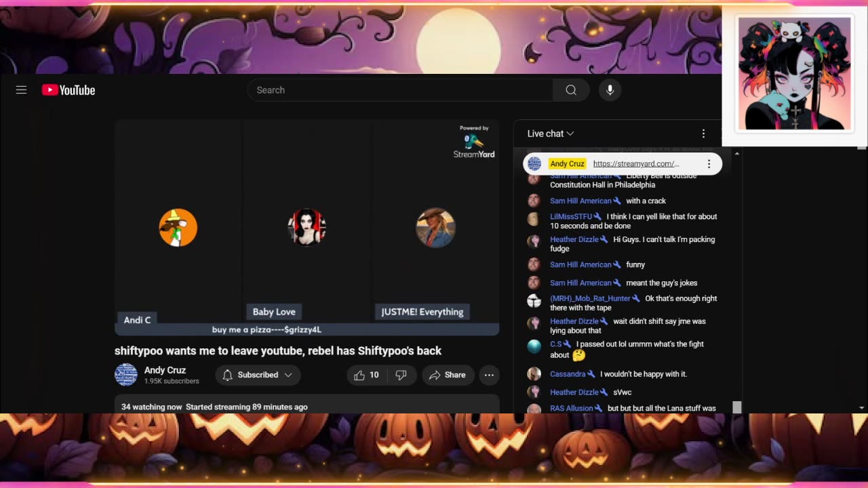Click the live chat scrollbar thumb
This screenshot has height=488, width=868.
point(736,407)
